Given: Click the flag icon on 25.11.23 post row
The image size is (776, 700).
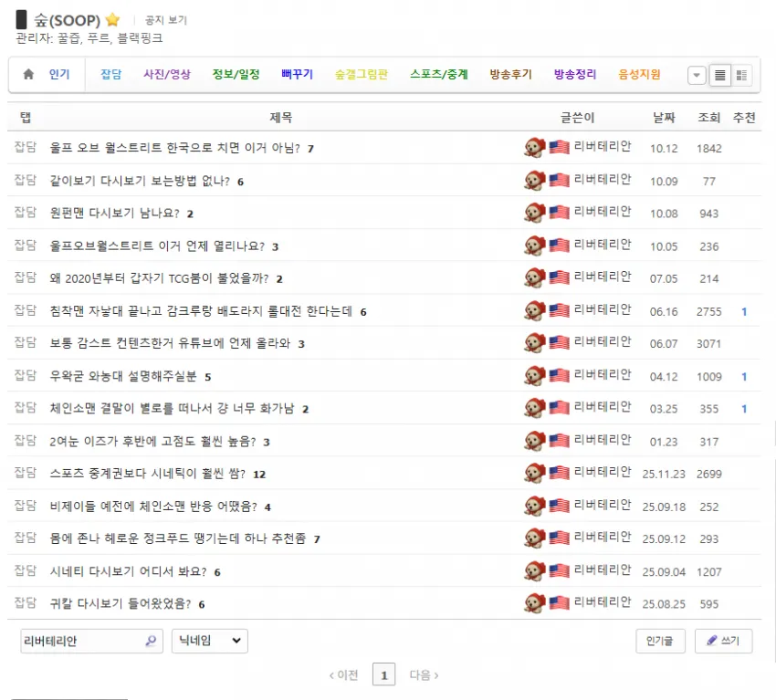Looking at the screenshot, I should point(560,473).
